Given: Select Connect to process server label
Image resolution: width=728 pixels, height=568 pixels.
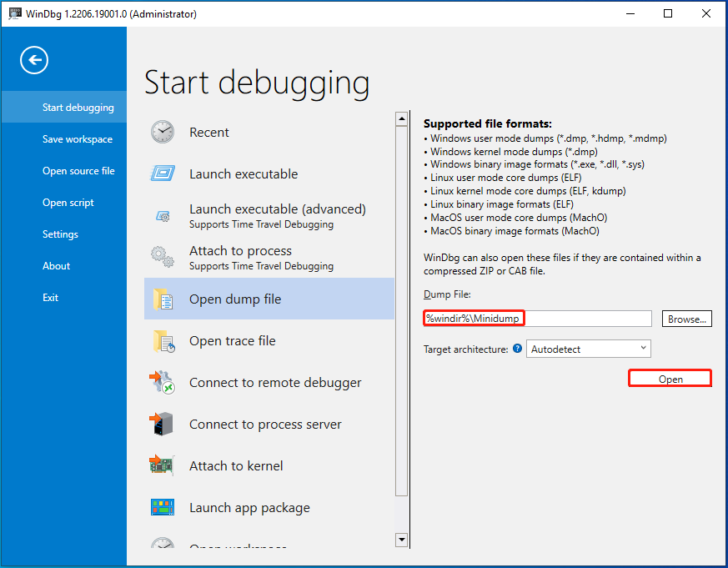Looking at the screenshot, I should click(x=265, y=424).
